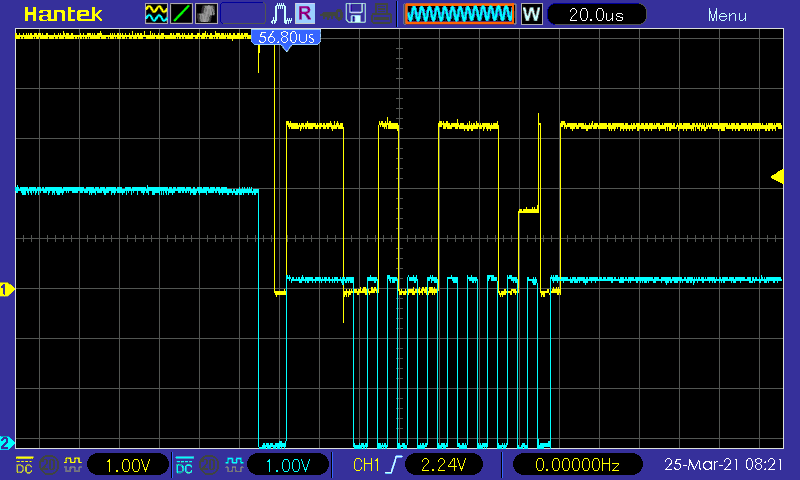Click the greyed-out key lock icon
The image size is (800, 480).
click(x=331, y=14)
